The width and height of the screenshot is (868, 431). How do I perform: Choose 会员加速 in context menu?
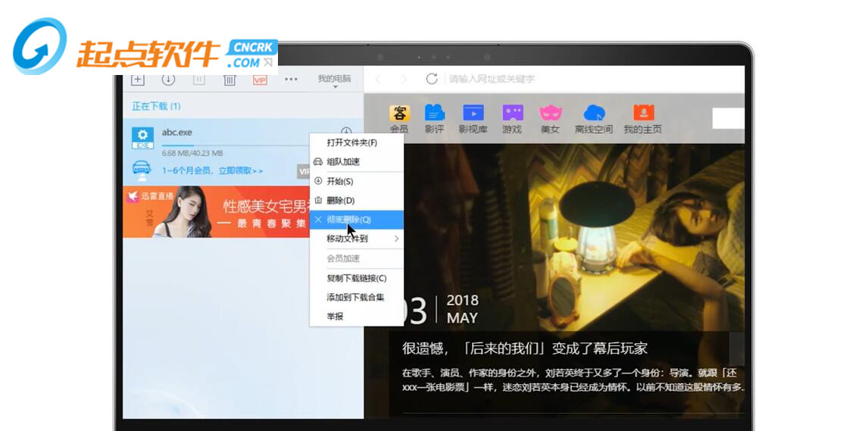(x=357, y=258)
